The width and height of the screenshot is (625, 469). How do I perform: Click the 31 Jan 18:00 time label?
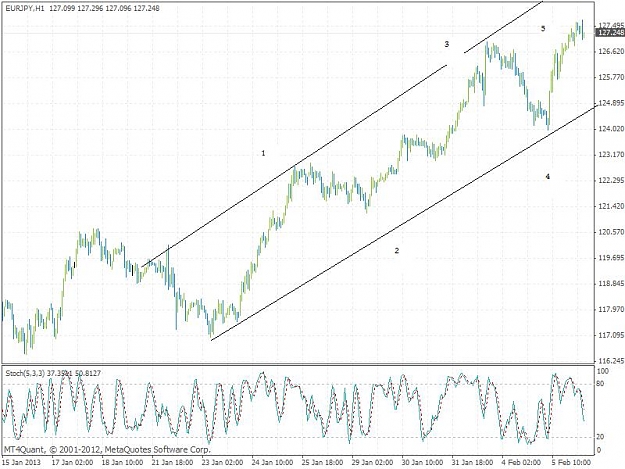coord(472,463)
